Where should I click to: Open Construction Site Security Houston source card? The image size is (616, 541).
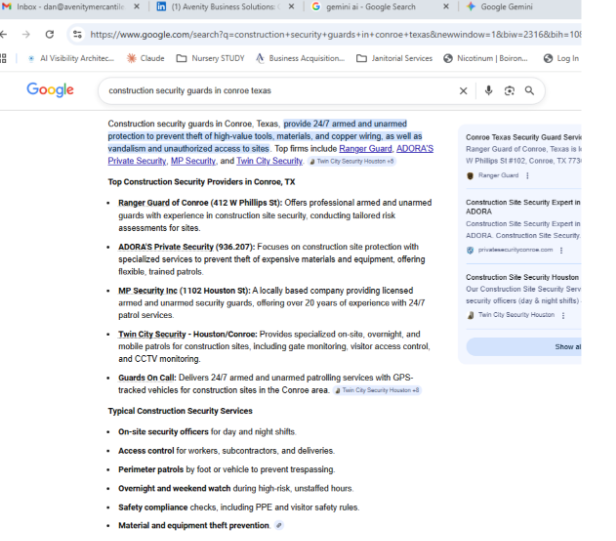point(523,289)
